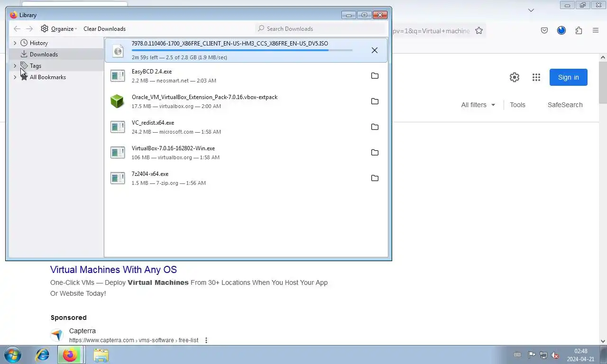Image resolution: width=607 pixels, height=364 pixels.
Task: Open Google quick settings gear
Action: (515, 77)
